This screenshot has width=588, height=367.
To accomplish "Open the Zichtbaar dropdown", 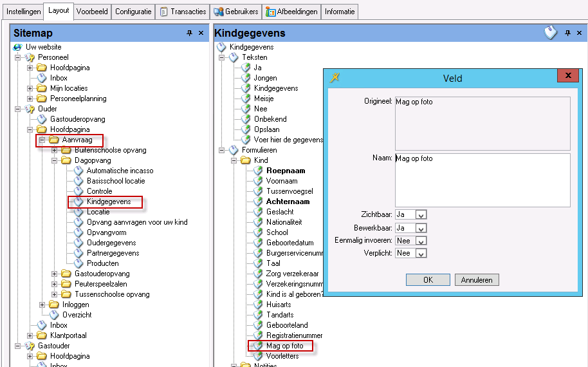I will pyautogui.click(x=421, y=215).
